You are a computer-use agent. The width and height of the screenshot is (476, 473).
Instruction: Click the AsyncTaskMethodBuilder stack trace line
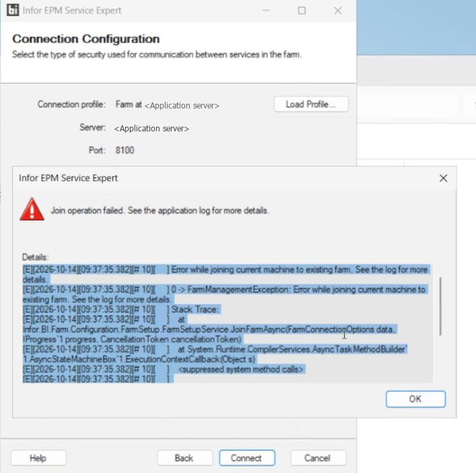tap(215, 349)
